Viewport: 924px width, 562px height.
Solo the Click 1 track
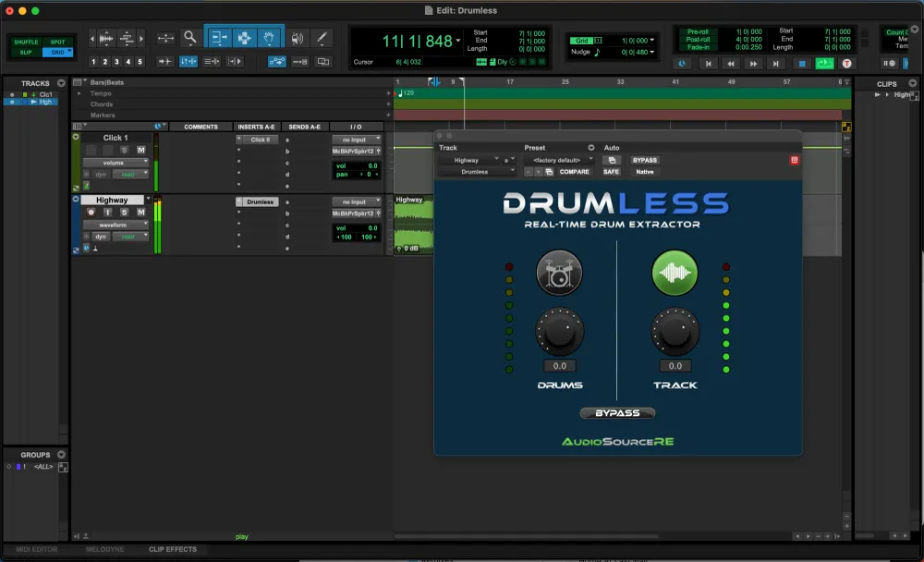[x=124, y=150]
